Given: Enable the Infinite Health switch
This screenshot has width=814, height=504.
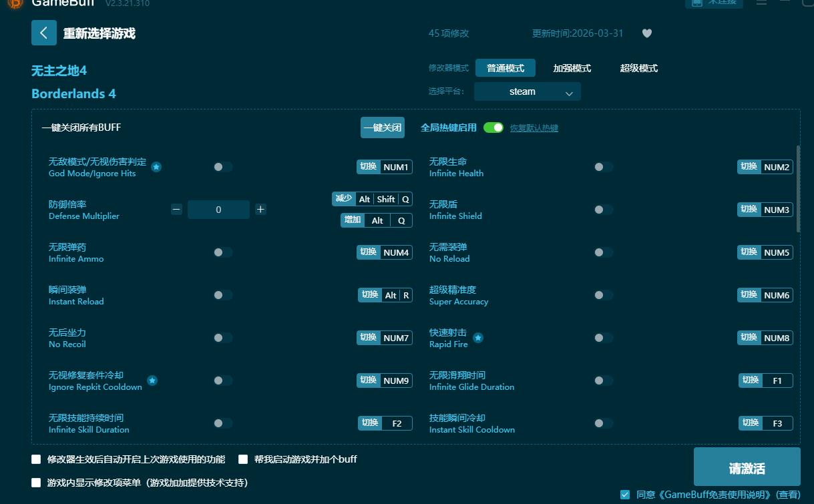Looking at the screenshot, I should 604,167.
